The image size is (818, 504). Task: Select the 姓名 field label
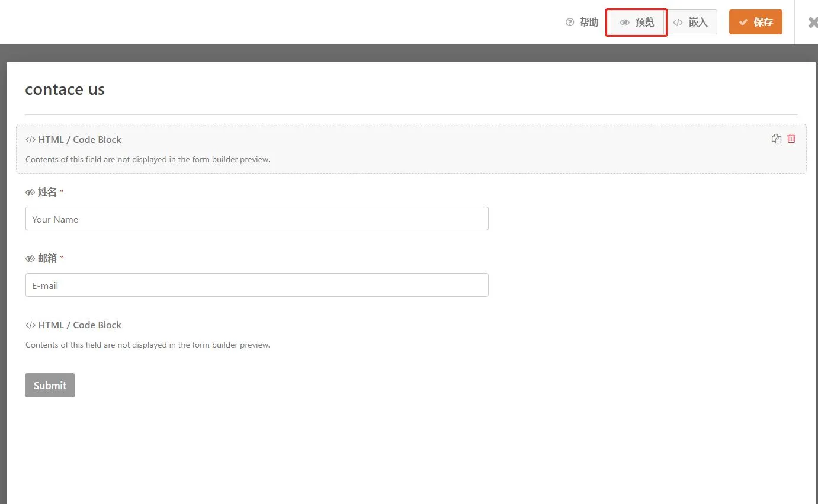pos(47,192)
